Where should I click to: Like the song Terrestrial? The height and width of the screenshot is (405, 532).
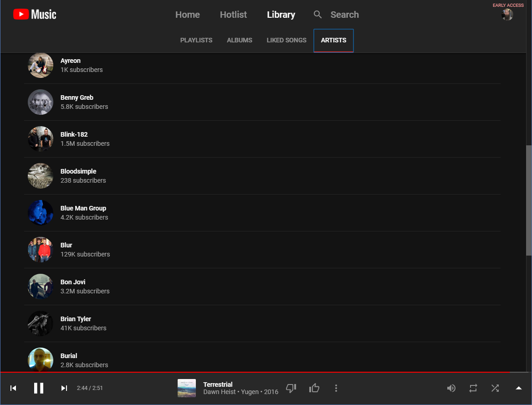tap(314, 388)
